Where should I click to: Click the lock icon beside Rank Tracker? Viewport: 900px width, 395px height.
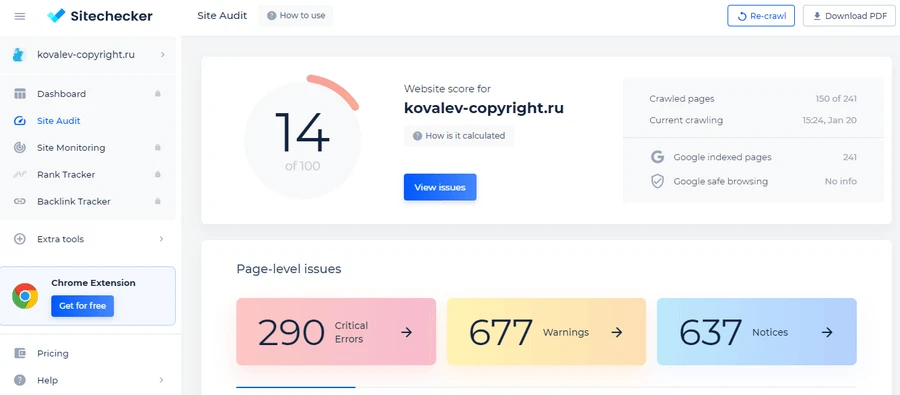click(x=158, y=175)
